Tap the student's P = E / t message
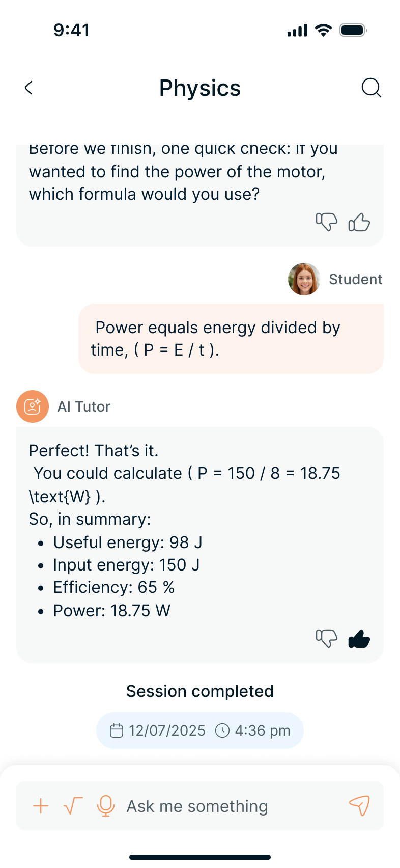This screenshot has height=868, width=400. (x=231, y=339)
